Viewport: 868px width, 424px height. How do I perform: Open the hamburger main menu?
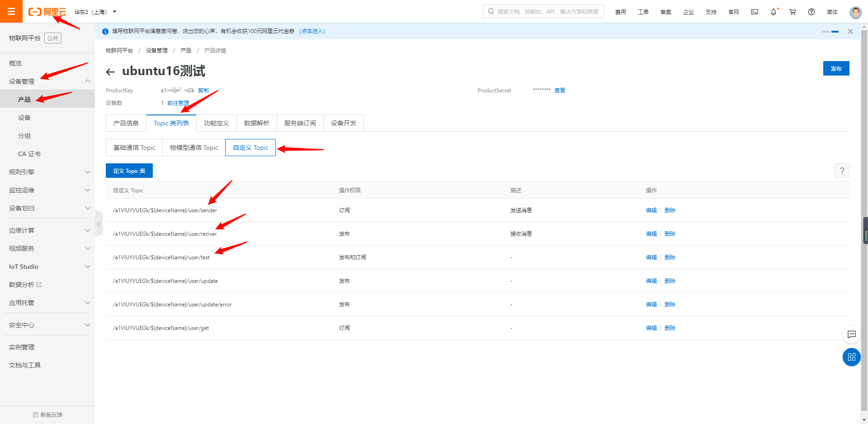click(11, 11)
